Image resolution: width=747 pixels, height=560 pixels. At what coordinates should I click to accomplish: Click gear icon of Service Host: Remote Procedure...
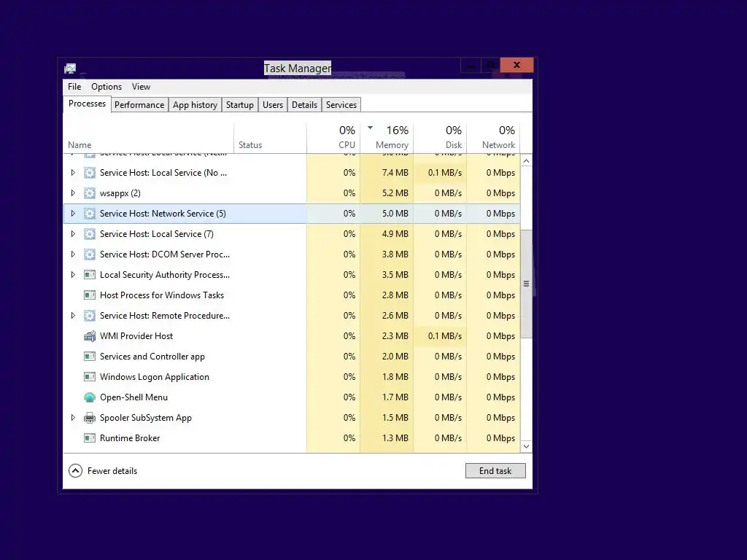tap(90, 316)
